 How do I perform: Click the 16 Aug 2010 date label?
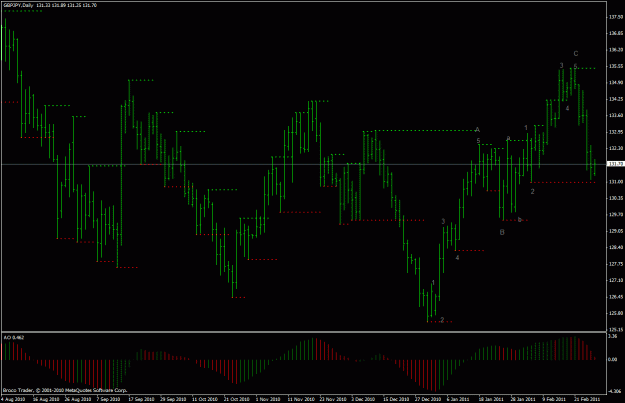pos(46,399)
